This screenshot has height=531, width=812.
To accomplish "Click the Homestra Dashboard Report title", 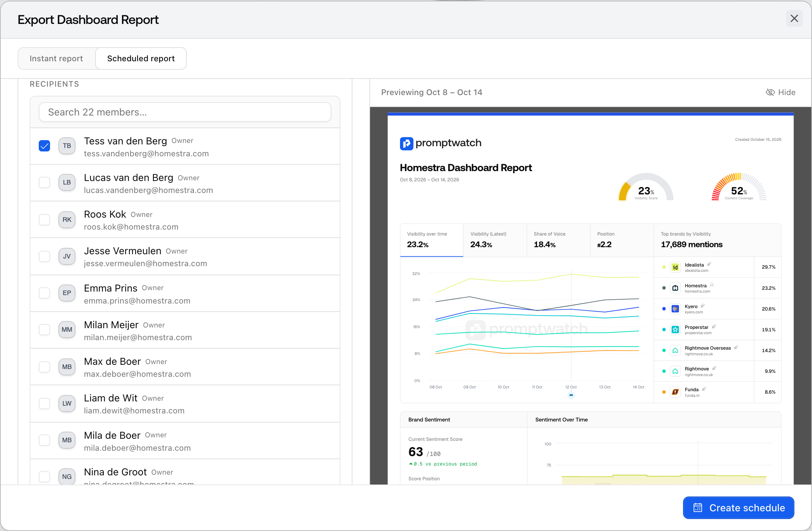I will [466, 168].
